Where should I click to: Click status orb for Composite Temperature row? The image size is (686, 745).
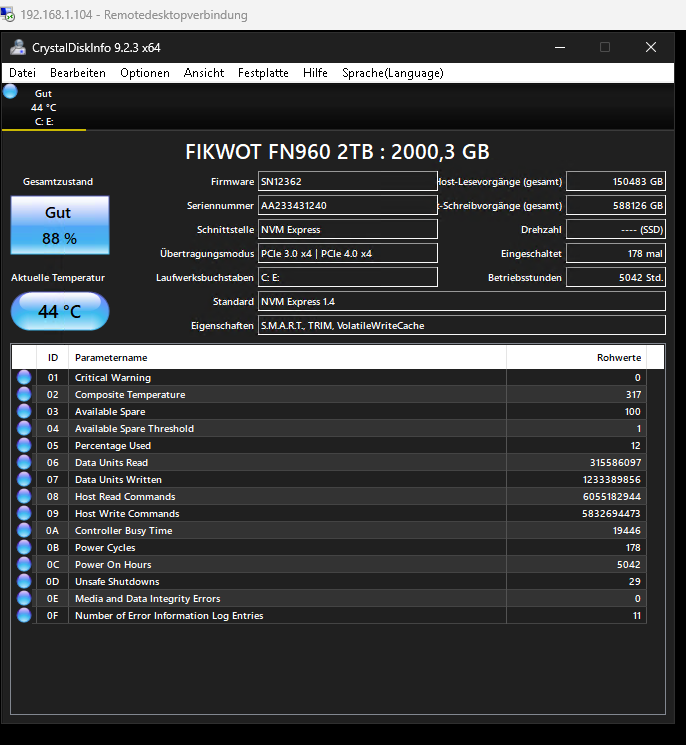pyautogui.click(x=24, y=394)
